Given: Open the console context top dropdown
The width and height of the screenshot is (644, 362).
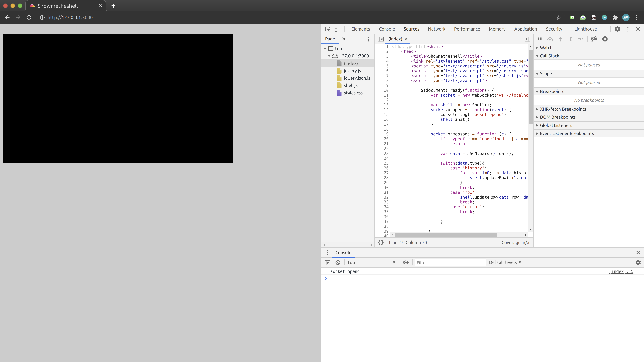Looking at the screenshot, I should [x=371, y=263].
